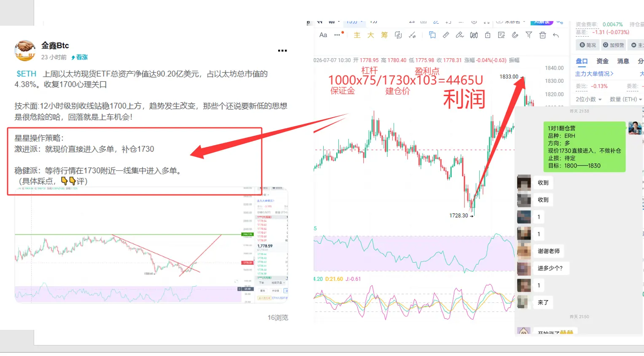This screenshot has height=356, width=644.
Task: Open the more tools ellipsis in chart toolbar
Action: tap(337, 35)
